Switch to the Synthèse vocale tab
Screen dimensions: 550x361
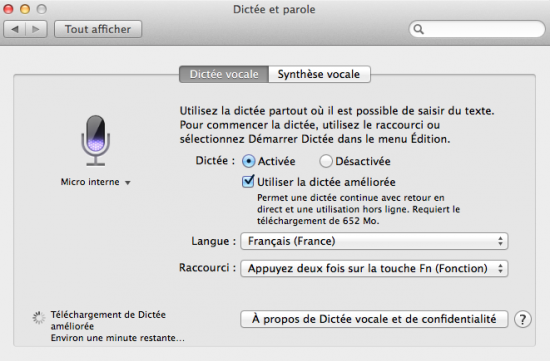(319, 74)
